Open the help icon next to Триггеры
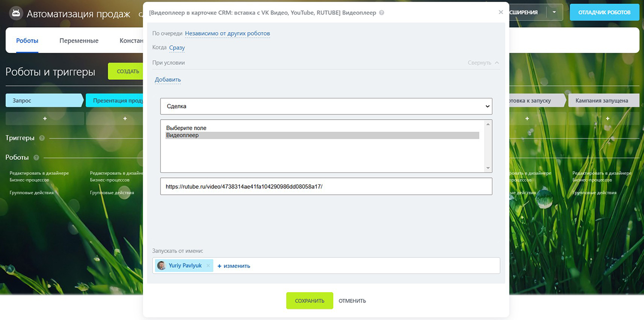This screenshot has height=320, width=644. click(x=42, y=138)
